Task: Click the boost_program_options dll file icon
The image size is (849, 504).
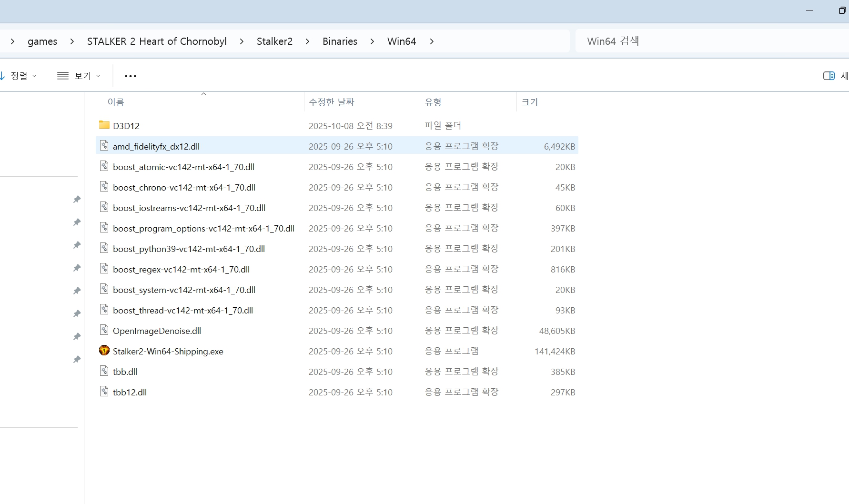Action: (x=104, y=227)
